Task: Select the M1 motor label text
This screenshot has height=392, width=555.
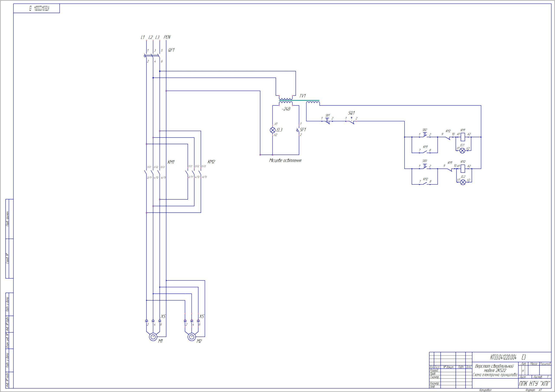Action: click(x=160, y=341)
